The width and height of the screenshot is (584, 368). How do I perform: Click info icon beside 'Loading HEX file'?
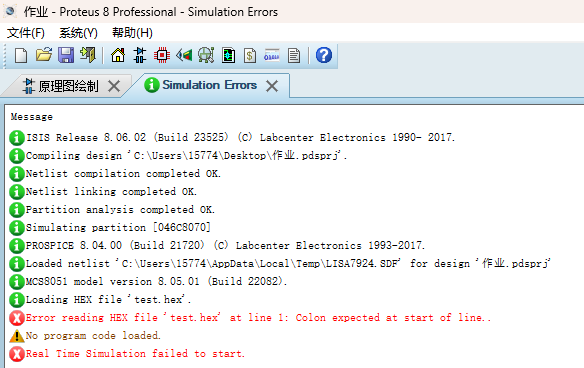(17, 299)
